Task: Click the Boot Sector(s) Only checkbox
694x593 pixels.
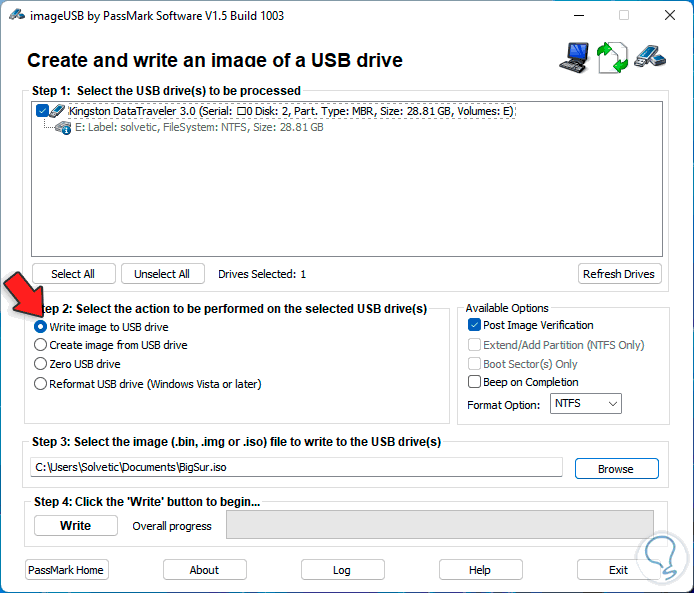Action: [474, 364]
